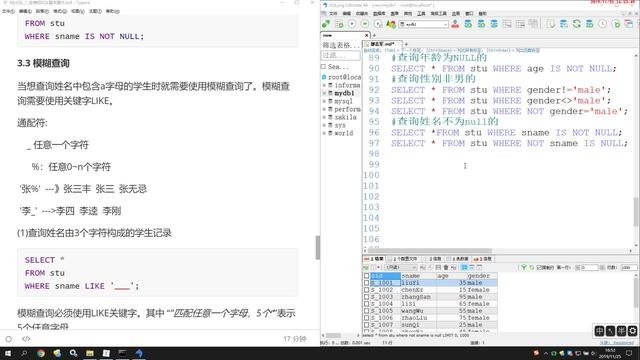Click the source code mode icon in Typora footer
This screenshot has width=640, height=360.
[26, 339]
